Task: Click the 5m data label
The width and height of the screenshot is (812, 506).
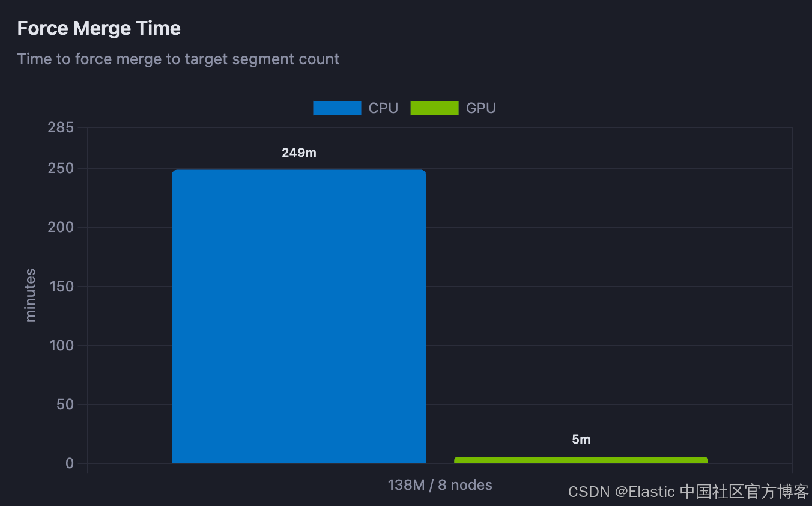Action: pos(581,440)
